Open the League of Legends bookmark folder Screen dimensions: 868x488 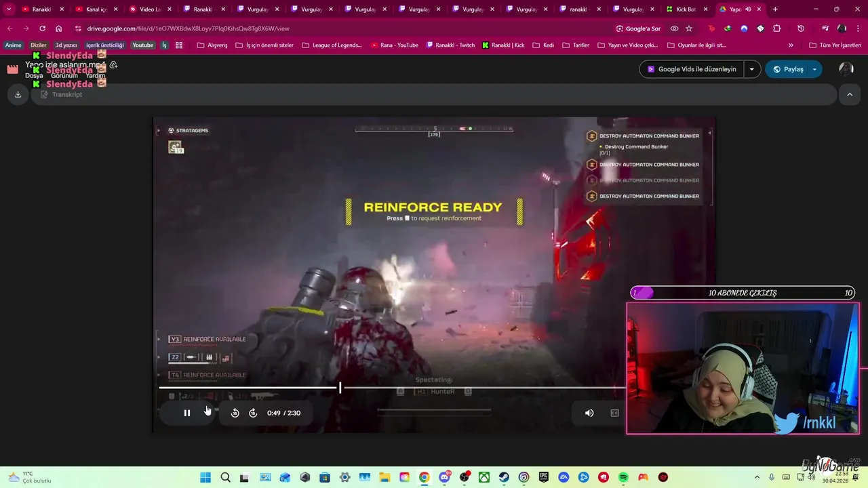332,45
